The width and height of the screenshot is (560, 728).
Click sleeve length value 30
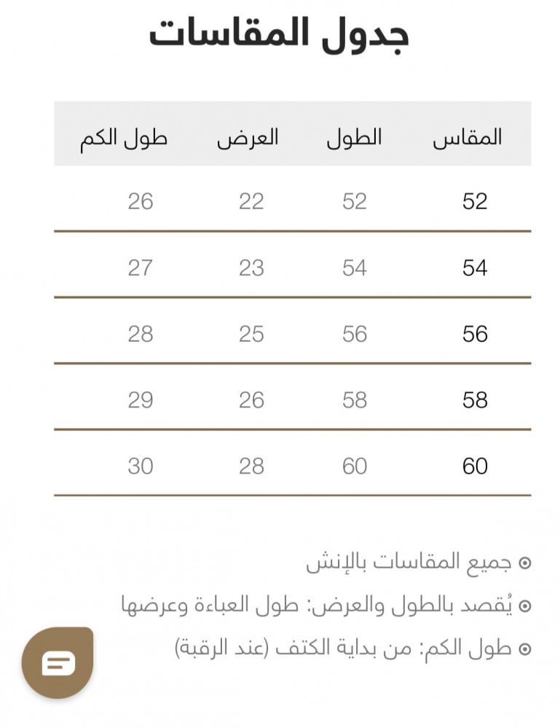point(141,466)
